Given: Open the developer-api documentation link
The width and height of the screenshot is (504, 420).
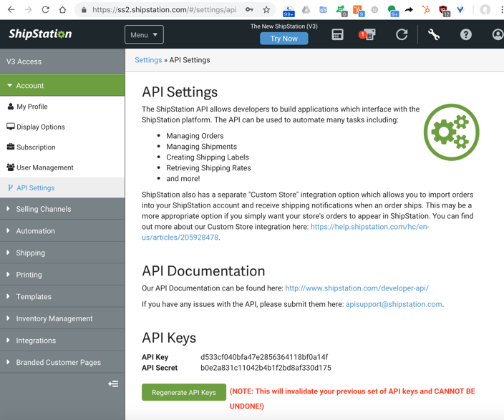Looking at the screenshot, I should point(357,288).
